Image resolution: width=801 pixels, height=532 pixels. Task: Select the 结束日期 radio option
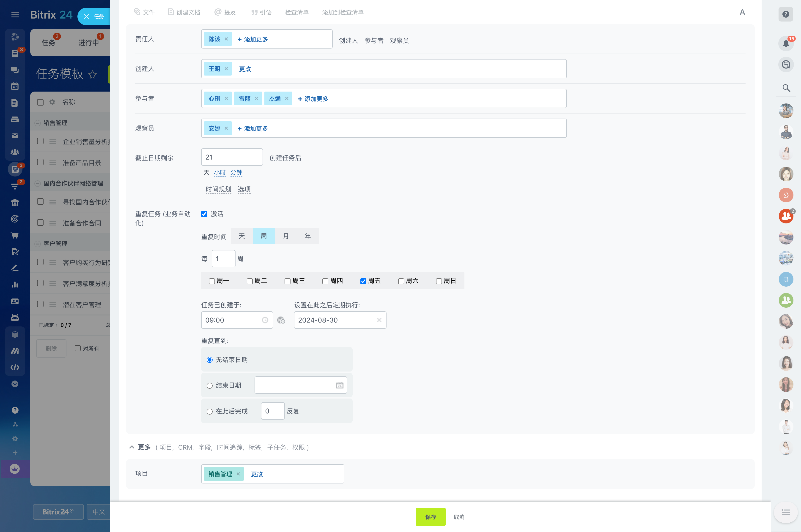tap(209, 385)
